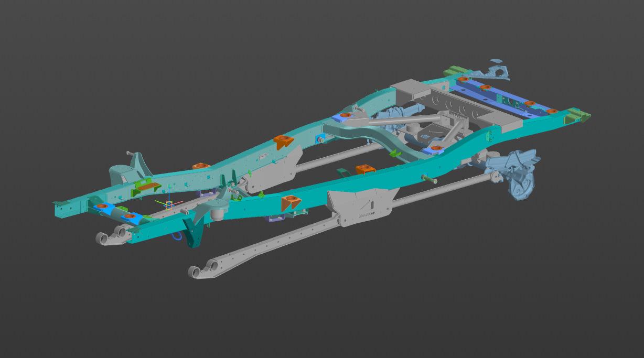Select the gray logo-stamped bracket plate on near rail

tap(360, 208)
